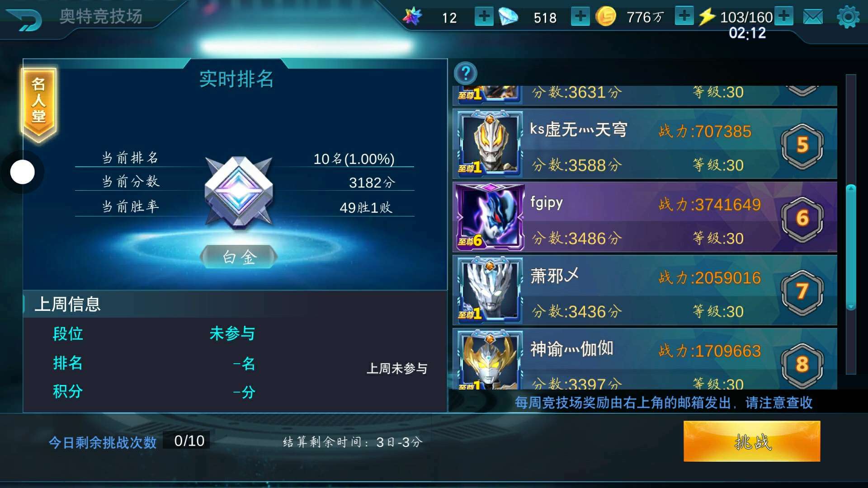Viewport: 868px width, 488px height.
Task: Open the 名人堂 hall of fame tab
Action: pyautogui.click(x=38, y=105)
